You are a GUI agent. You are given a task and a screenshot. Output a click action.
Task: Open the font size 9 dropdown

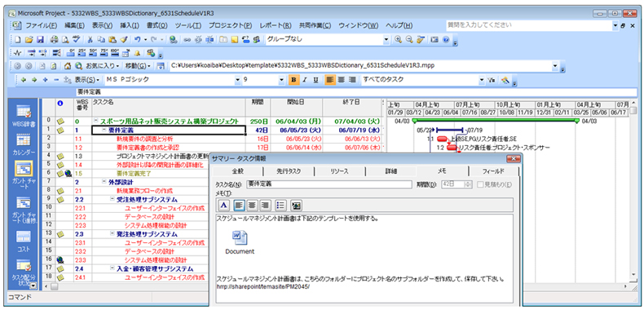[281, 80]
